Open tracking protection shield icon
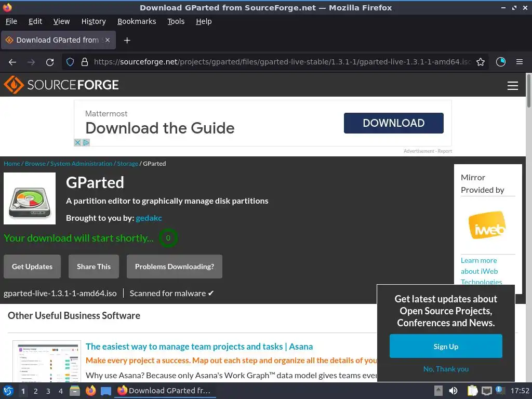The height and width of the screenshot is (399, 532). (70, 62)
